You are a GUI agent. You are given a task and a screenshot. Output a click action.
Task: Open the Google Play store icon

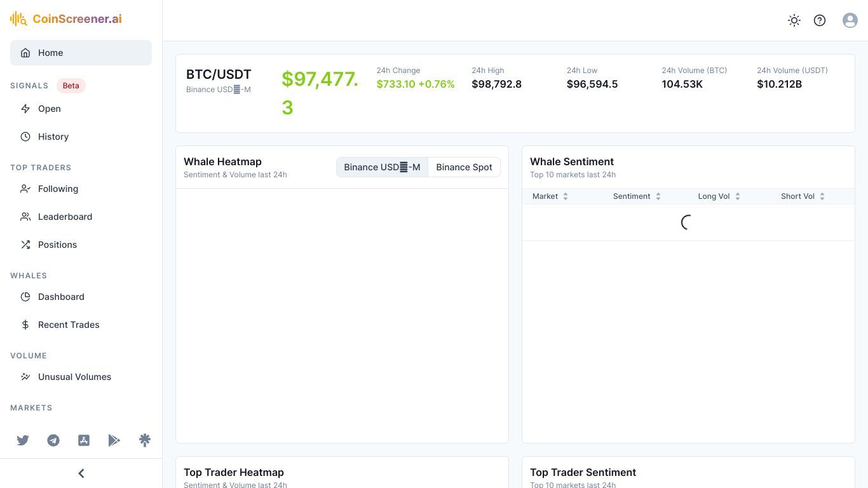(x=114, y=440)
